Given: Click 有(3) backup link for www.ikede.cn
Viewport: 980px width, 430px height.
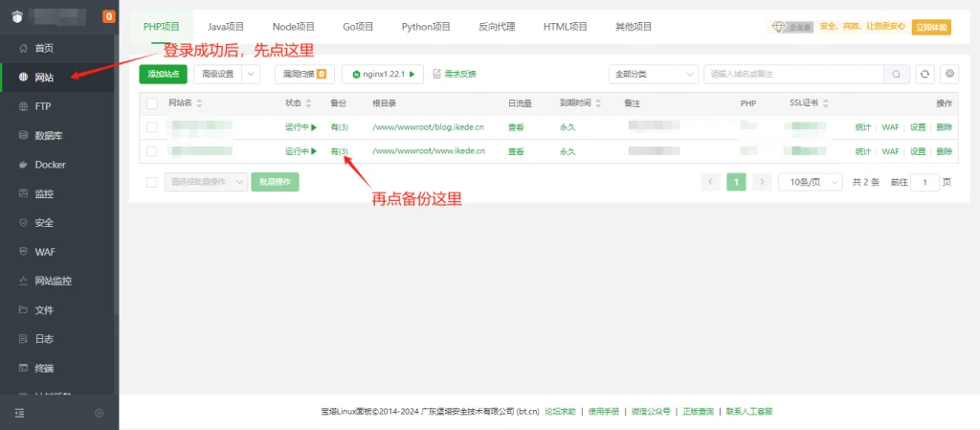Looking at the screenshot, I should (339, 151).
